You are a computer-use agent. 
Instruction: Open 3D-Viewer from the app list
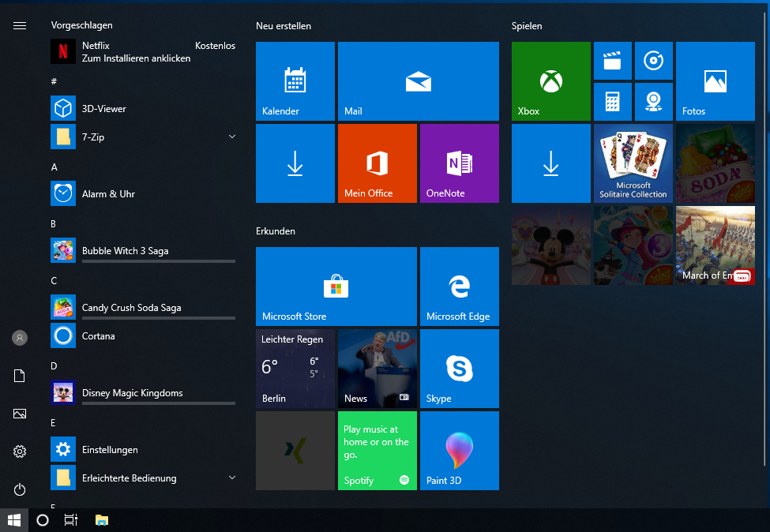click(143, 108)
